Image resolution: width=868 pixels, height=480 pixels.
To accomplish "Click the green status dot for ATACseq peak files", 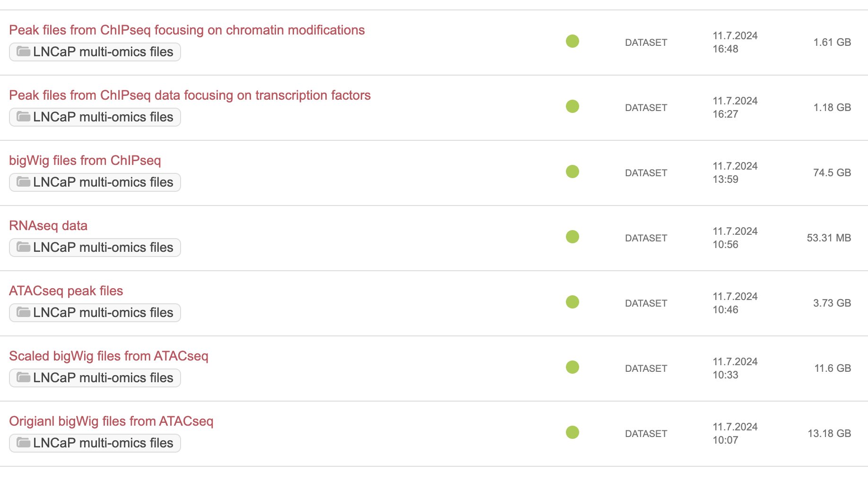I will pos(573,302).
